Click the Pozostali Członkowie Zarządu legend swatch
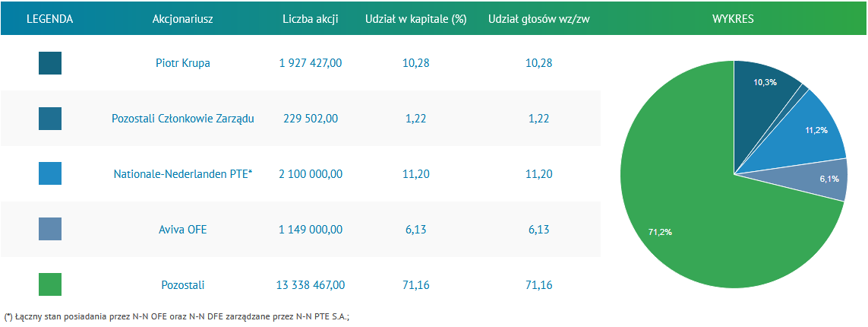This screenshot has width=868, height=327. pos(50,119)
